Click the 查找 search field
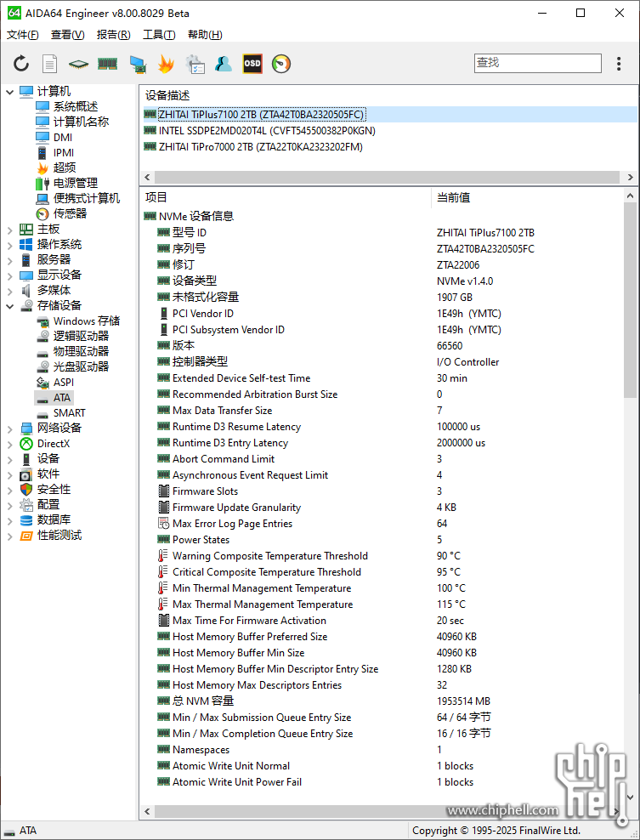640x840 pixels. [537, 63]
